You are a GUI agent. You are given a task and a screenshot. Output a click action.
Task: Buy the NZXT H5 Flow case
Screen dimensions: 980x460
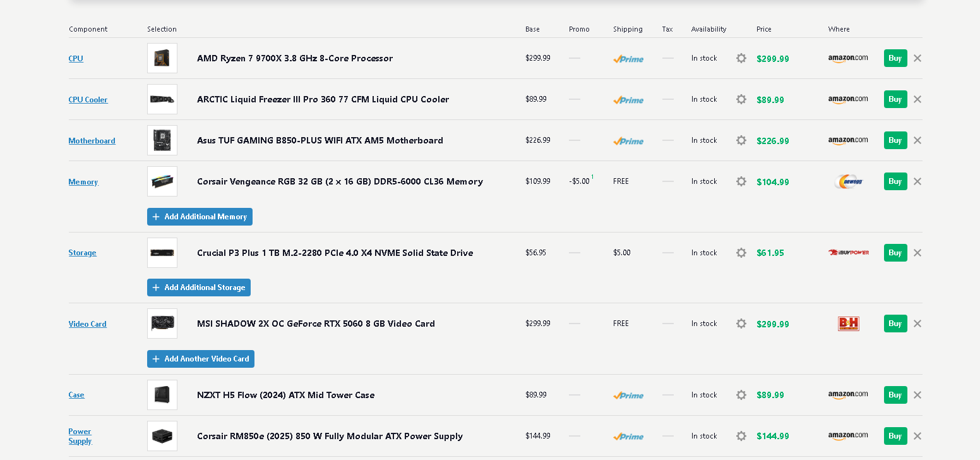point(895,395)
